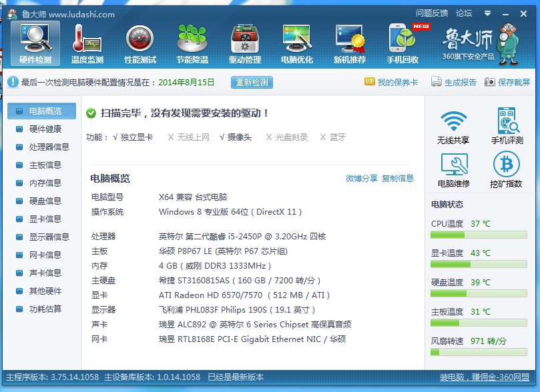
Task: Select 声卡信息 in the sidebar
Action: 41,273
